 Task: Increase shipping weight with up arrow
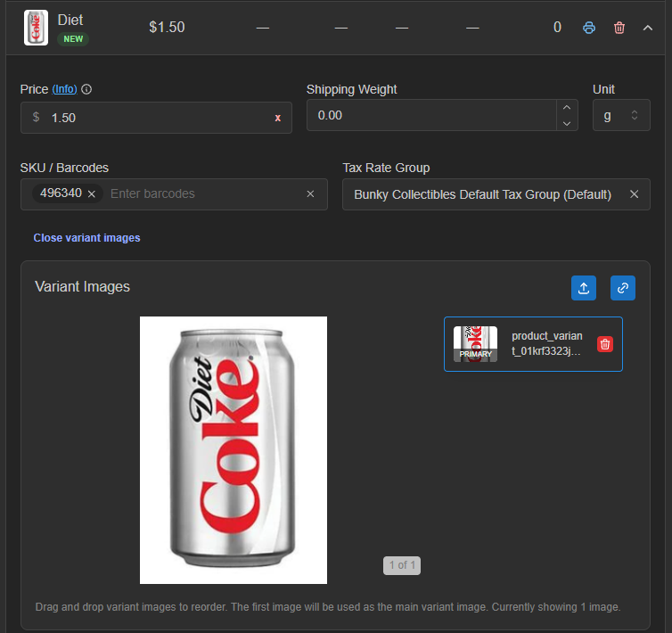567,108
